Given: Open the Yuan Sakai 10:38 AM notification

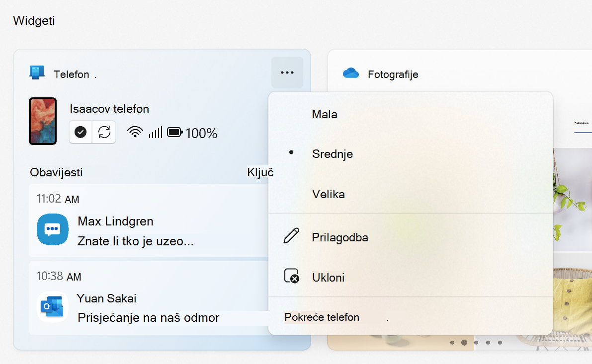Looking at the screenshot, I should click(149, 298).
